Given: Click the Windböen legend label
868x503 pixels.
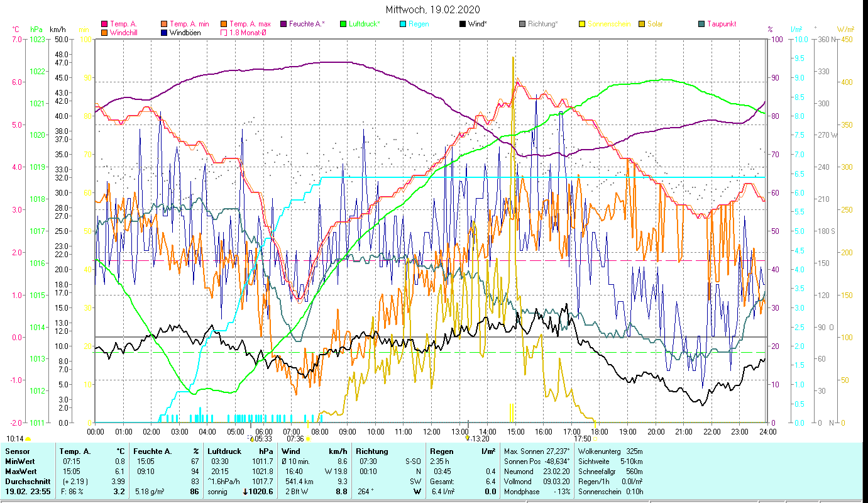Looking at the screenshot, I should (185, 32).
